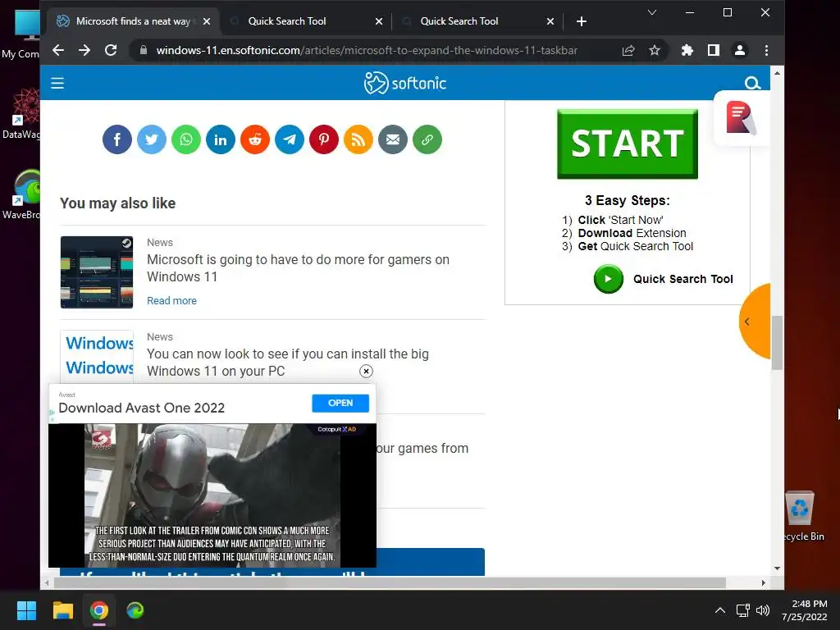The height and width of the screenshot is (630, 840).
Task: Share article by email icon
Action: tap(393, 139)
